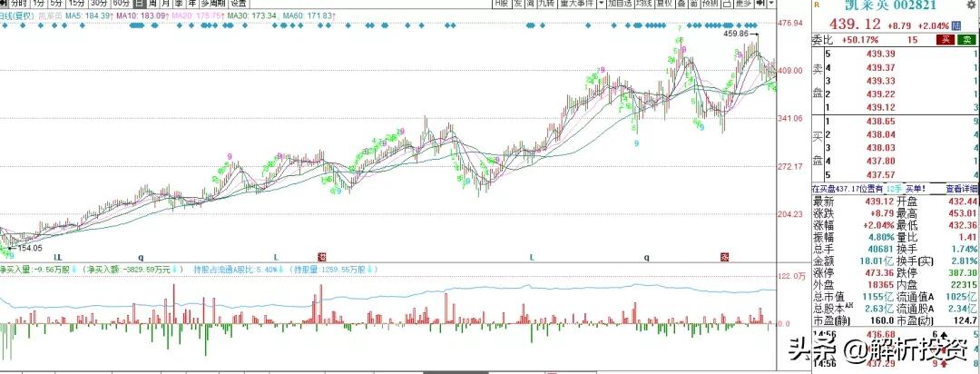Click the lock icon in the toolbar

(727, 3)
